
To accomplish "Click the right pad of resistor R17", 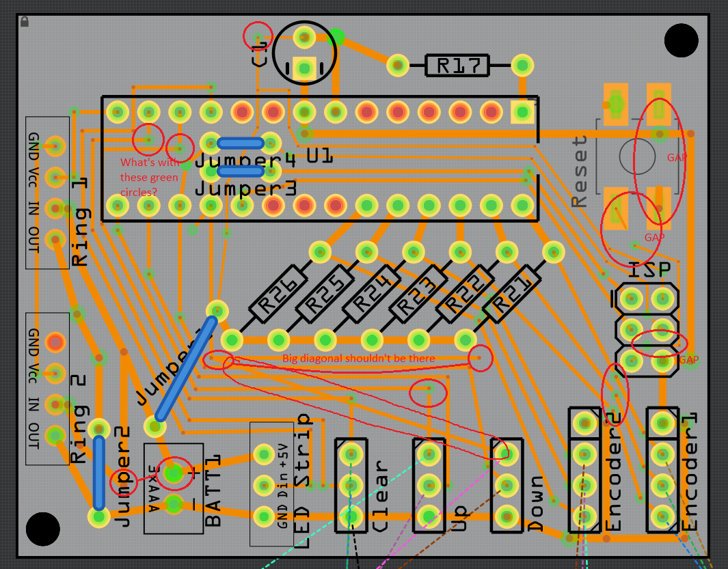I will [522, 66].
